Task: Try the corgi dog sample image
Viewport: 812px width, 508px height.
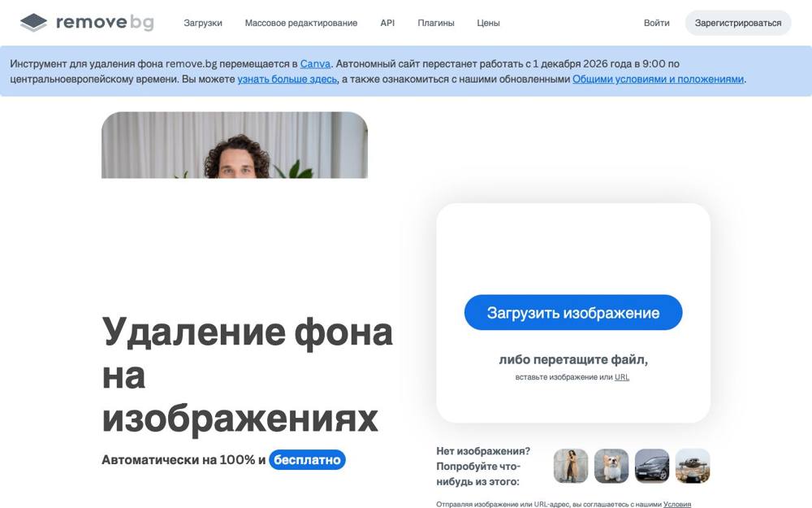Action: (x=611, y=466)
